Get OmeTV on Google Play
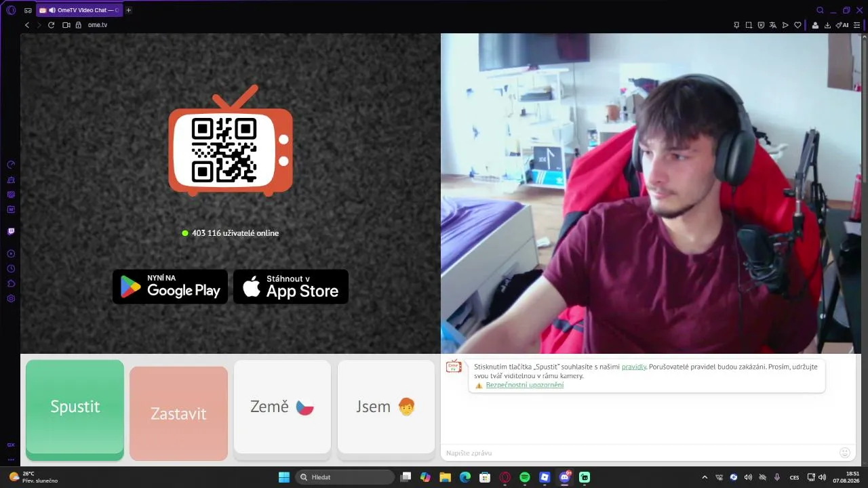Screen dimensions: 868x488 [x=170, y=287]
